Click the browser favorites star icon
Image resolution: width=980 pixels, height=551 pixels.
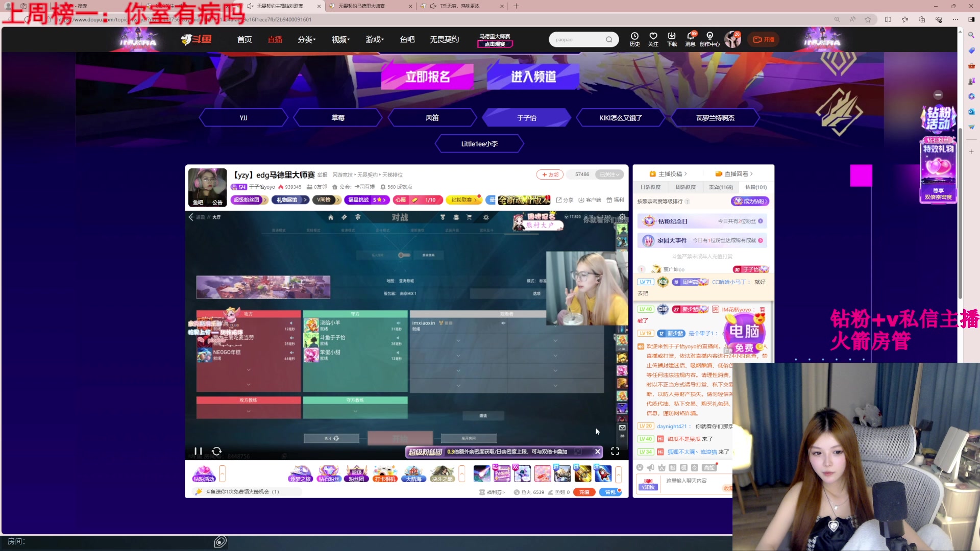(868, 19)
